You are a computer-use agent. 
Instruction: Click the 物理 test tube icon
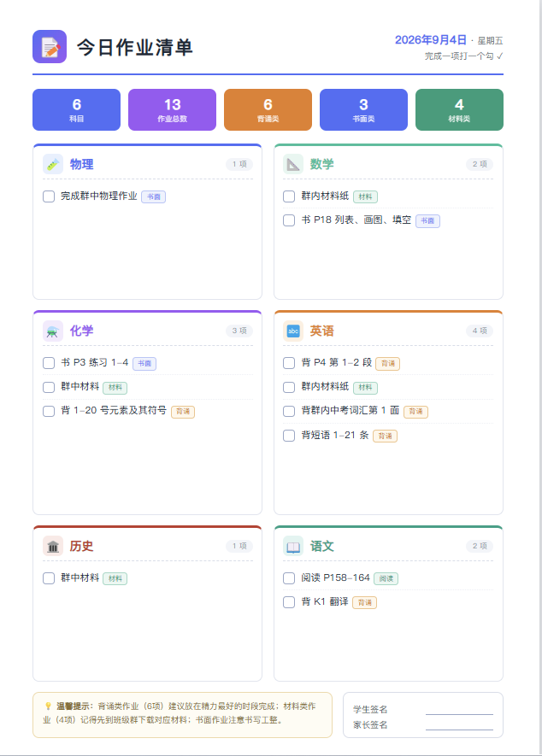click(53, 164)
